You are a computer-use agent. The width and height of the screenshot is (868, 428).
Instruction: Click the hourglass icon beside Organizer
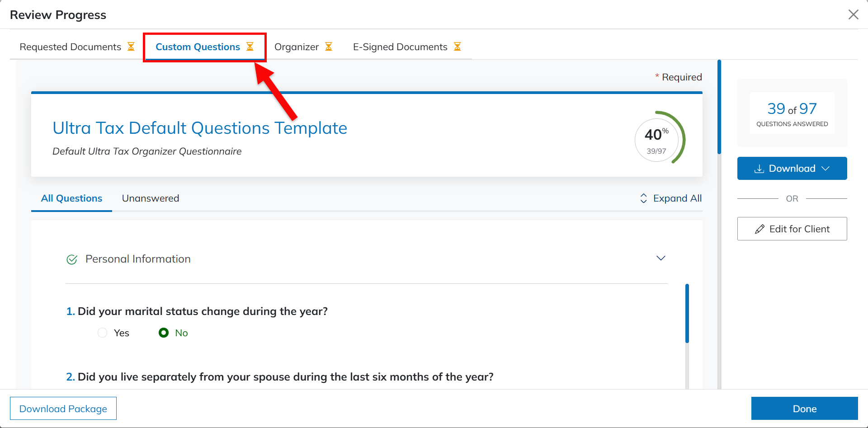(329, 47)
